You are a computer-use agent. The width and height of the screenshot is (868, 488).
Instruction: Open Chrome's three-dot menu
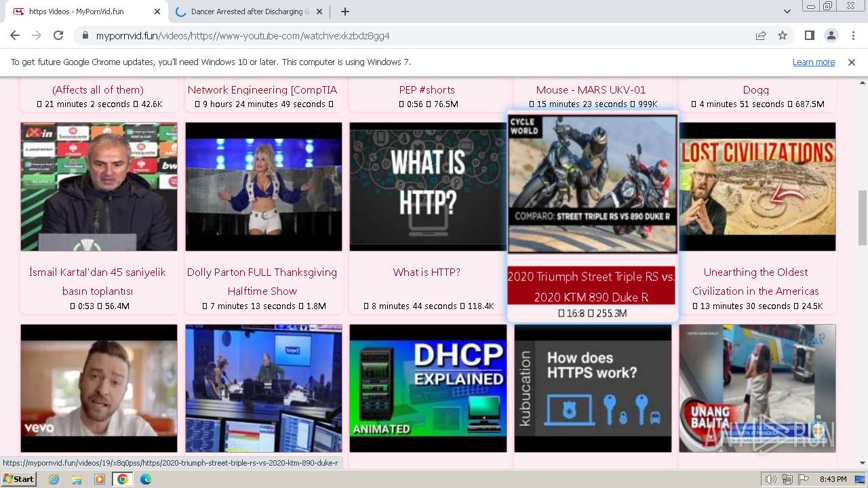[x=852, y=36]
